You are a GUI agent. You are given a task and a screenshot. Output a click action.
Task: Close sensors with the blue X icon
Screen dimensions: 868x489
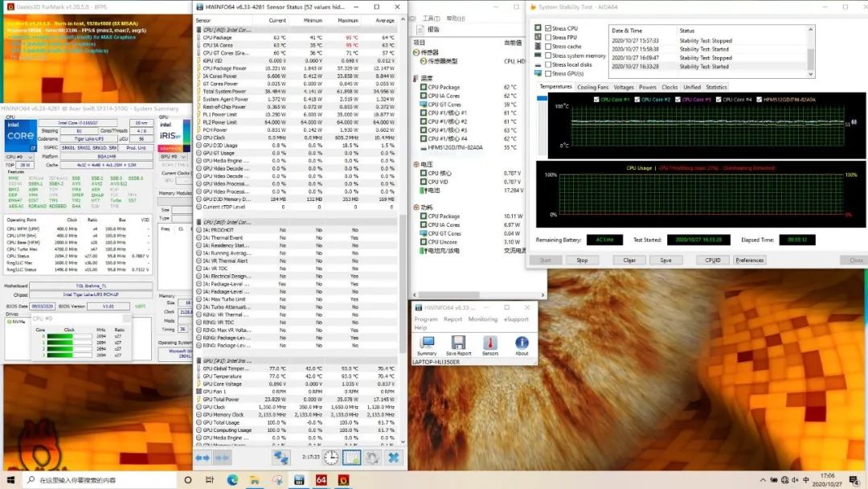click(394, 458)
